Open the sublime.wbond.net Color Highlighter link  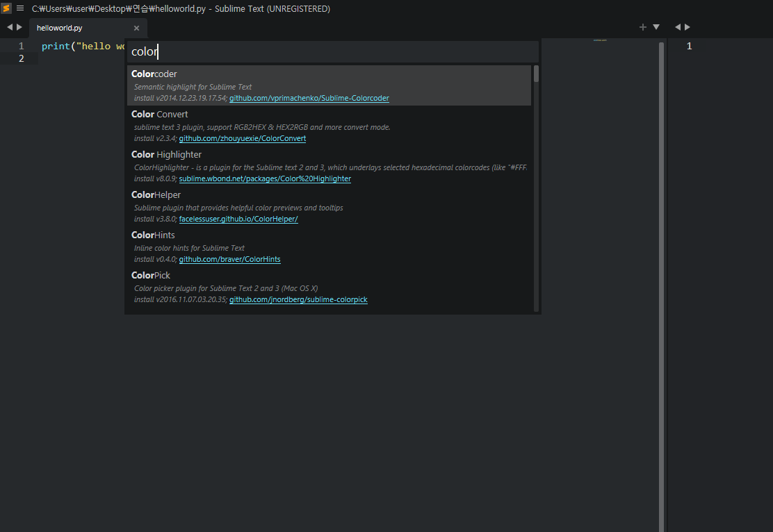point(265,178)
